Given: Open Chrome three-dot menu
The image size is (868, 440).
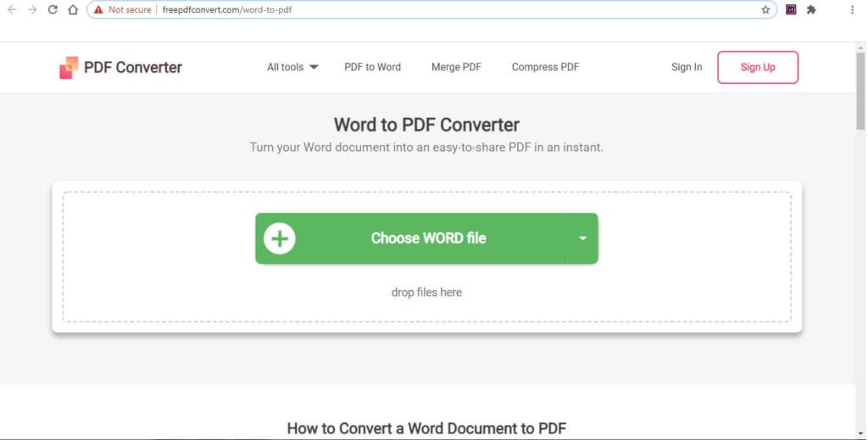Looking at the screenshot, I should pyautogui.click(x=852, y=9).
